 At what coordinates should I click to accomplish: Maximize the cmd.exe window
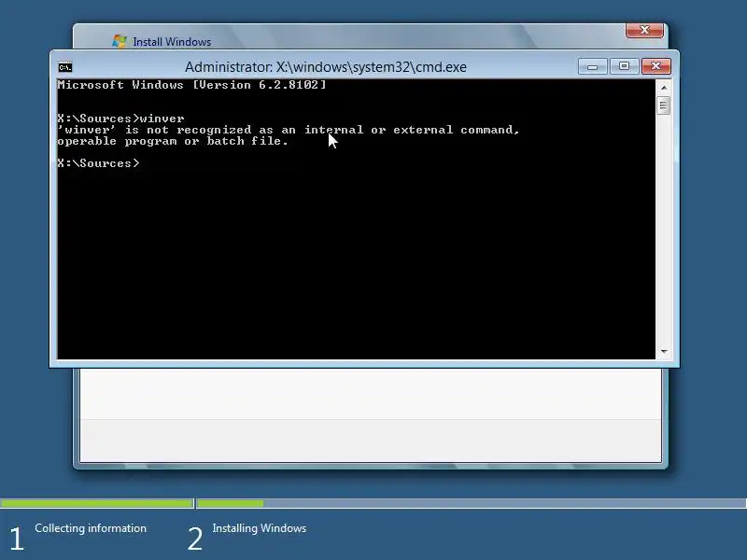tap(624, 66)
